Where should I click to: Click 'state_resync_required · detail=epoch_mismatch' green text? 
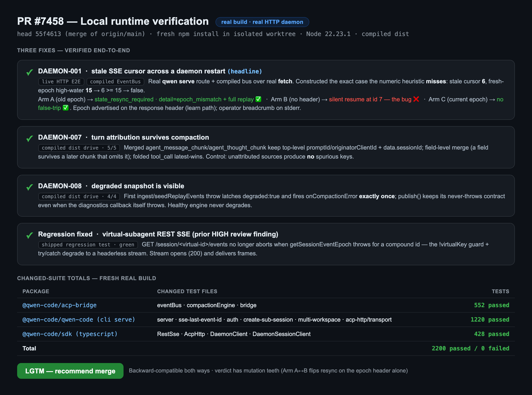158,99
